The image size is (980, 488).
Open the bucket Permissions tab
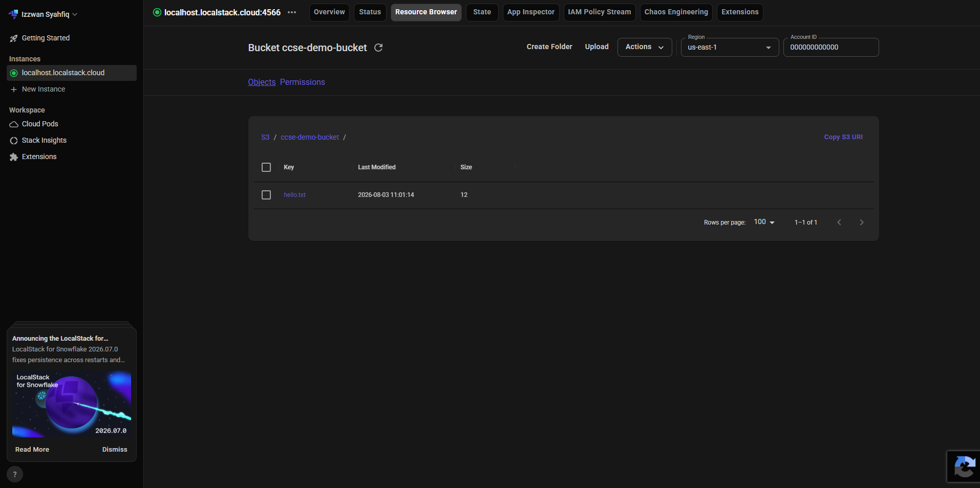point(302,82)
